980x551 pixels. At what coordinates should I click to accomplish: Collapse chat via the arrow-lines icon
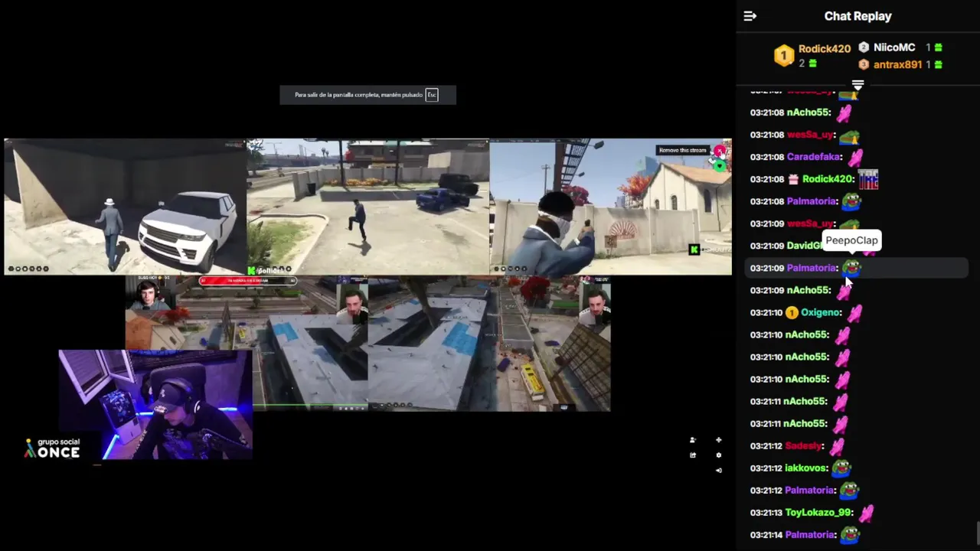750,16
